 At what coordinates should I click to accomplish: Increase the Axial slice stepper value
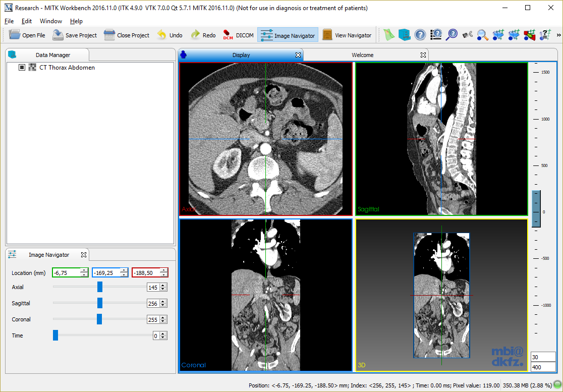(x=163, y=286)
